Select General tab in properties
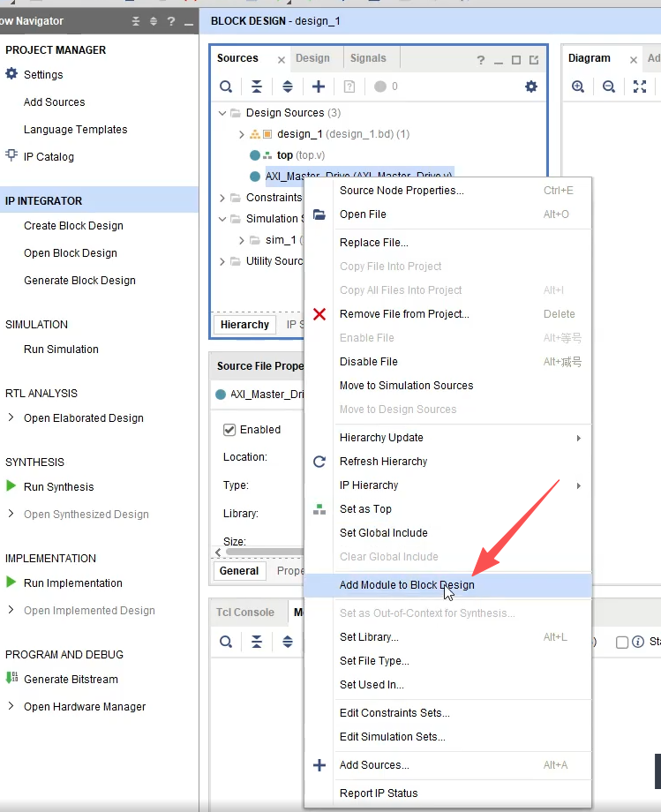The width and height of the screenshot is (661, 812). (238, 571)
